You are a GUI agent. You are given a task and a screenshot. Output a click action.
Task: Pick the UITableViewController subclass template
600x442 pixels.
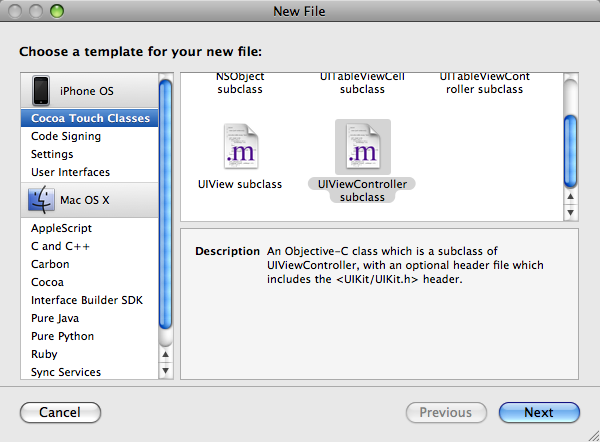(484, 83)
